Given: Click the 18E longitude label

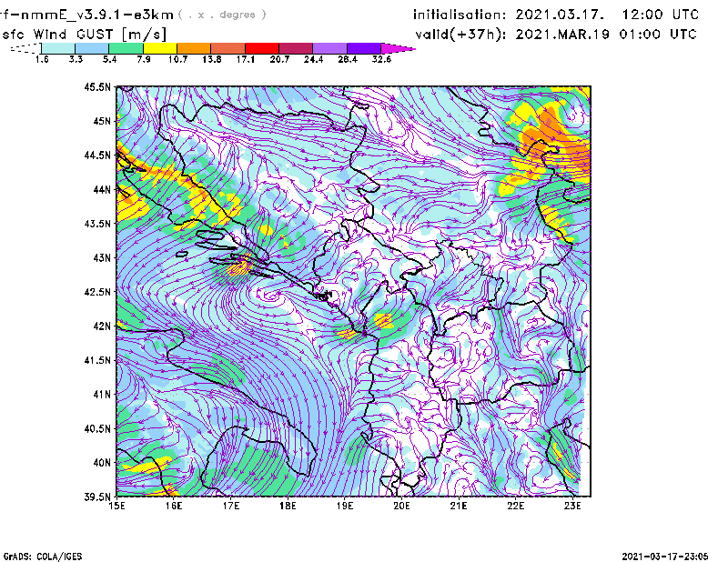Looking at the screenshot, I should (x=288, y=506).
